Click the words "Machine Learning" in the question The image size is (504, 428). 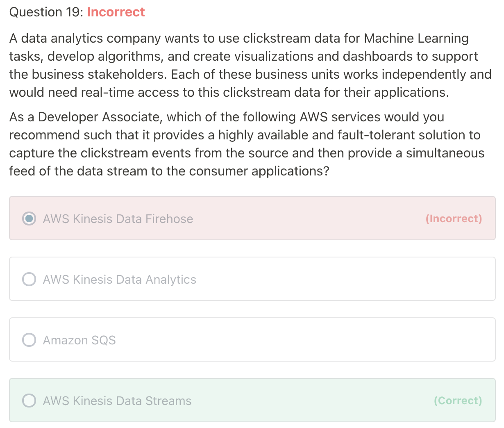(416, 38)
